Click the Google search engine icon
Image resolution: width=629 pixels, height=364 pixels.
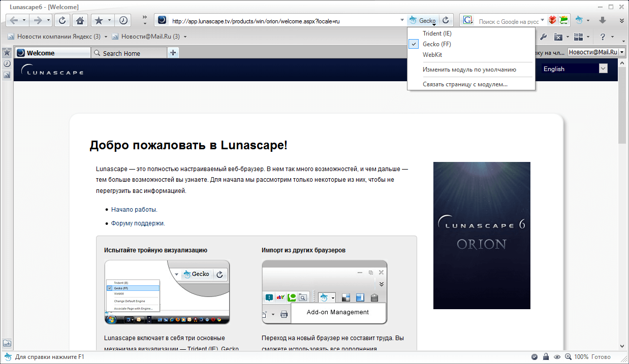click(x=467, y=20)
